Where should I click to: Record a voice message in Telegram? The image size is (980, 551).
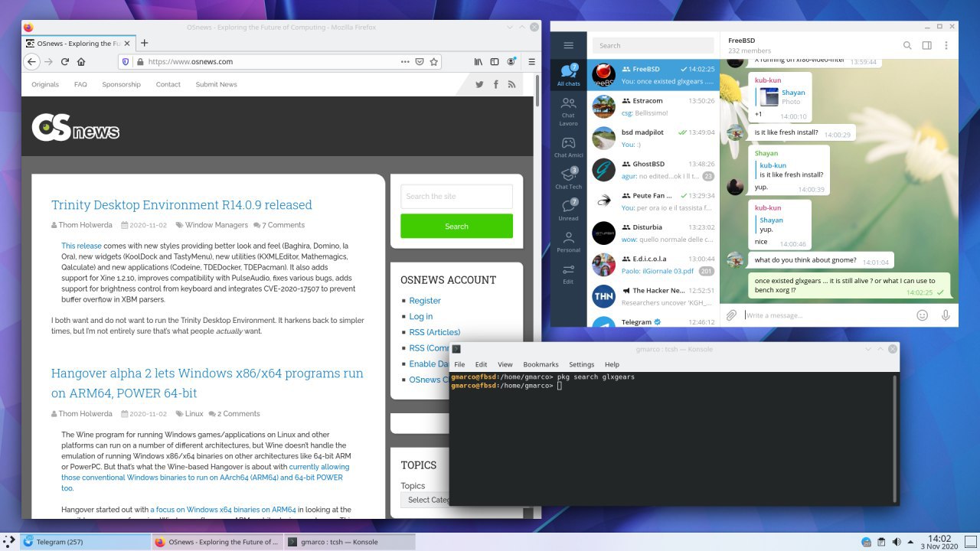click(x=946, y=315)
